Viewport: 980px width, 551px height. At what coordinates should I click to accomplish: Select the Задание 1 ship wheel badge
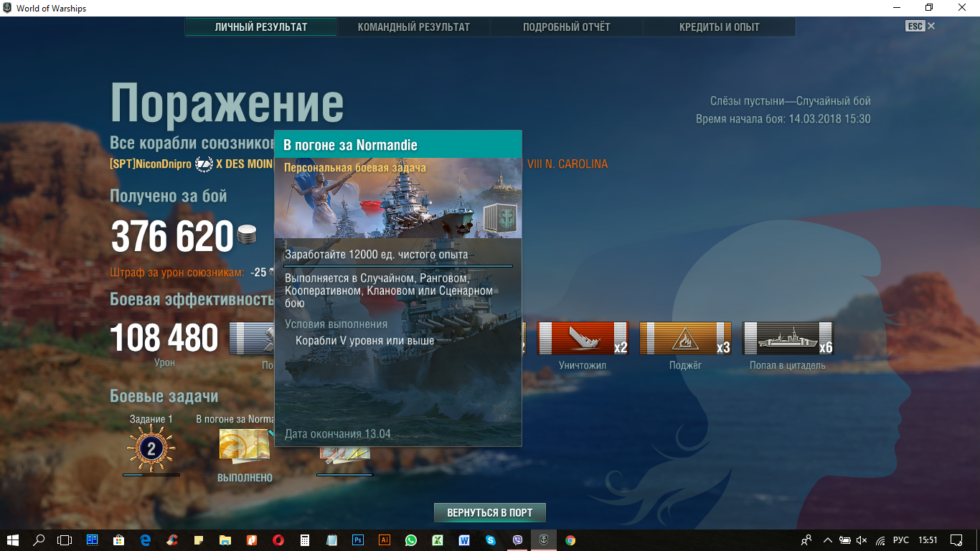point(151,449)
